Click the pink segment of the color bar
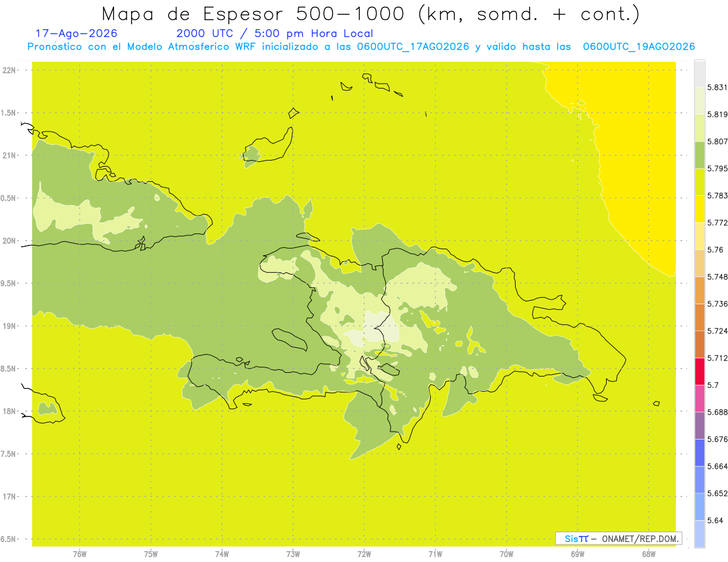 point(699,398)
